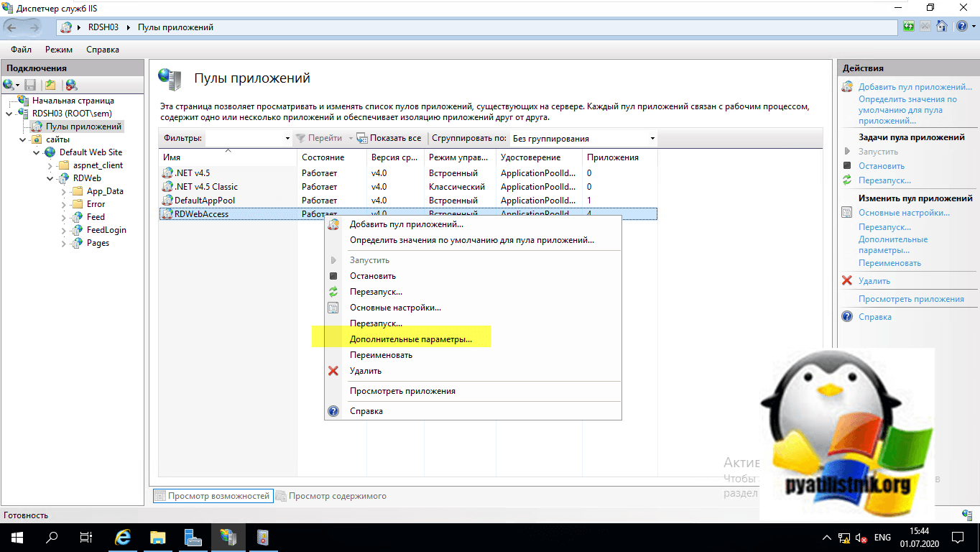Open File Explorer from the taskbar
The height and width of the screenshot is (552, 980).
point(158,537)
